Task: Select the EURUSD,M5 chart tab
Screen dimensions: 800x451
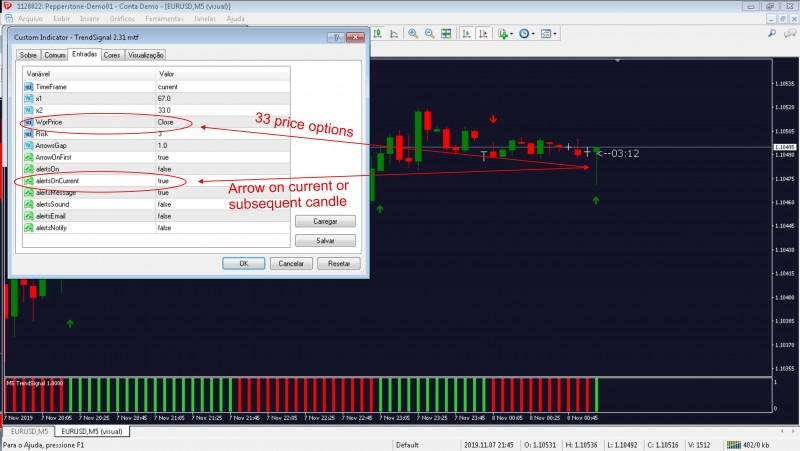Action: click(x=29, y=431)
